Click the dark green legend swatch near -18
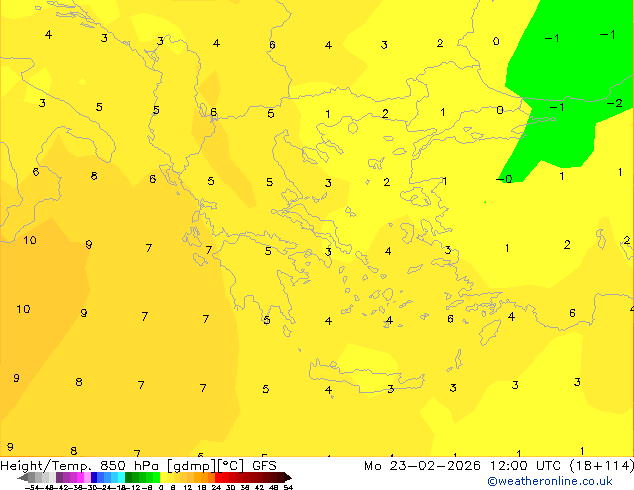 coord(129,477)
